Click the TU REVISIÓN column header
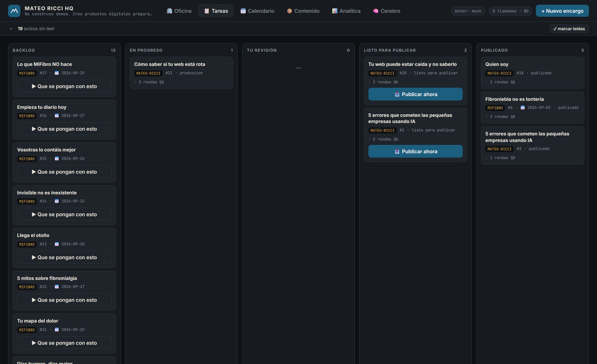The image size is (597, 364). tap(261, 50)
